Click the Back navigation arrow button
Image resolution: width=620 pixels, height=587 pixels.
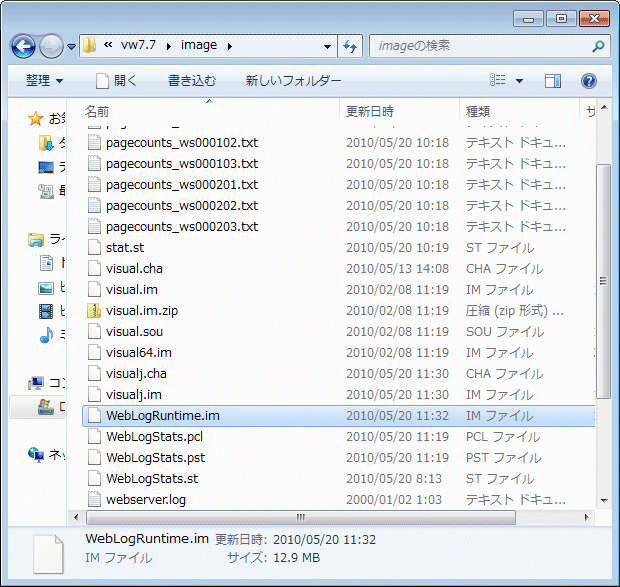[24, 46]
